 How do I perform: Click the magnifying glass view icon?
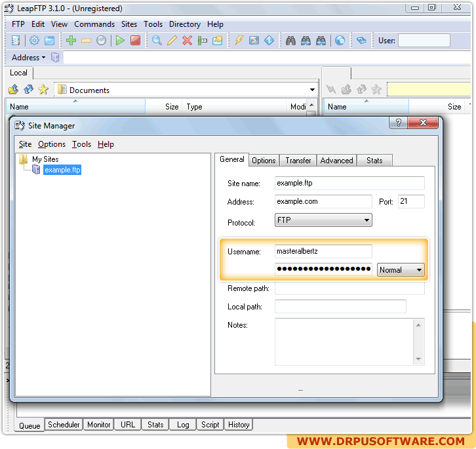(157, 41)
